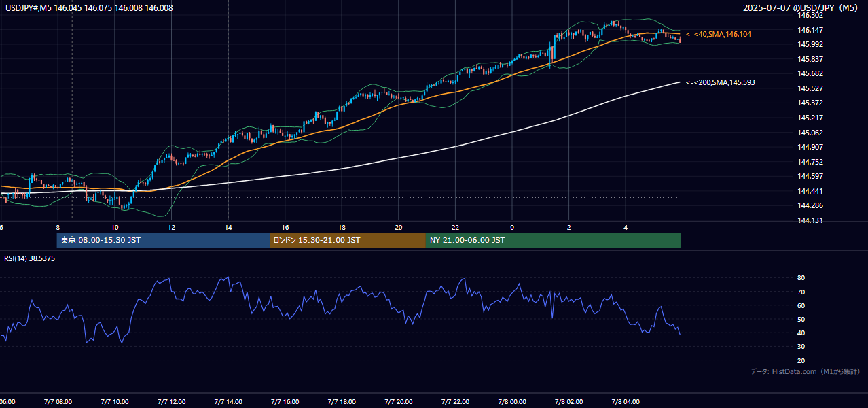The width and height of the screenshot is (868, 408).
Task: Click the 7/7 18:00 bottom time label
Action: (x=342, y=402)
